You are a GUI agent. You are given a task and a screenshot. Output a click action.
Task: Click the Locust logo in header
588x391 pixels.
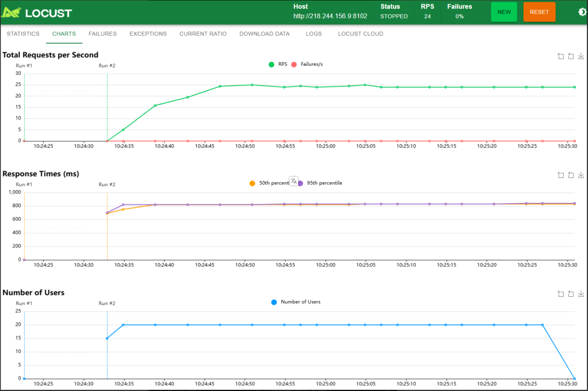(x=36, y=13)
